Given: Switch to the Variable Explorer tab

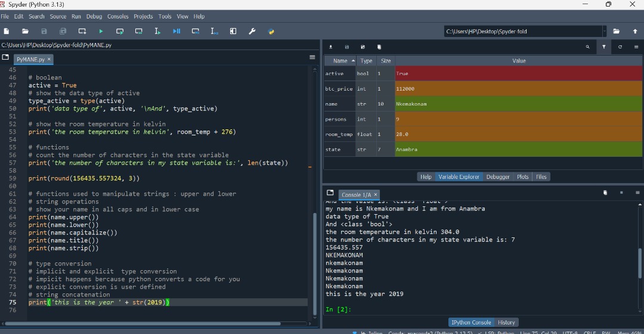Looking at the screenshot, I should point(459,177).
